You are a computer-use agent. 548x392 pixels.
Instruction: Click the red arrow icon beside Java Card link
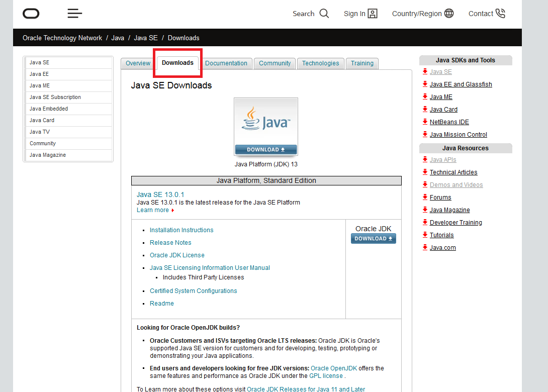tap(425, 109)
